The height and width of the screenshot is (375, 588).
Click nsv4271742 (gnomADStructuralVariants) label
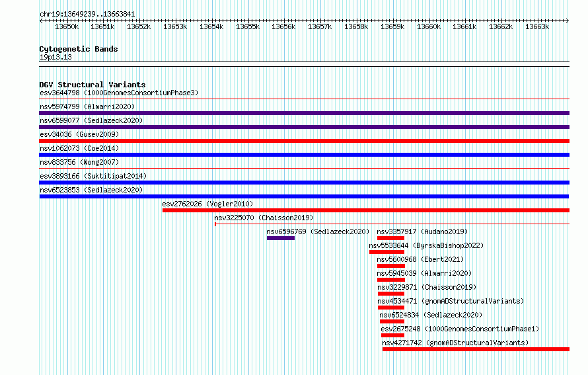point(455,343)
